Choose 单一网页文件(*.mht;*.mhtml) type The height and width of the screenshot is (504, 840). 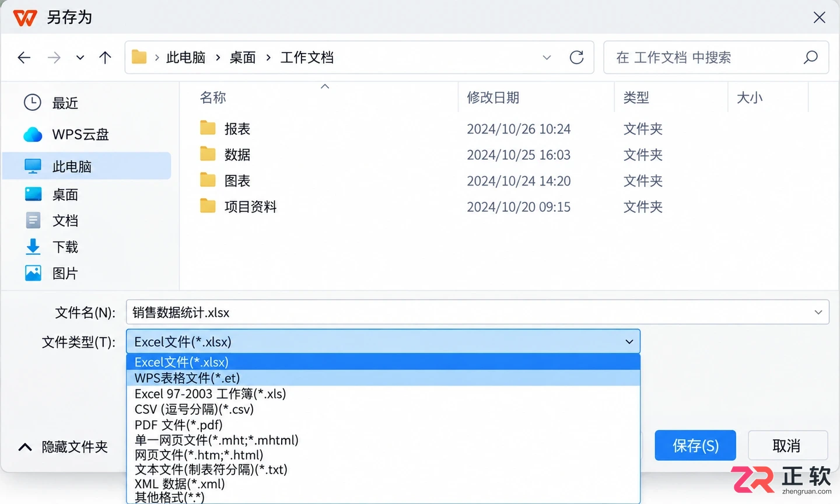383,440
